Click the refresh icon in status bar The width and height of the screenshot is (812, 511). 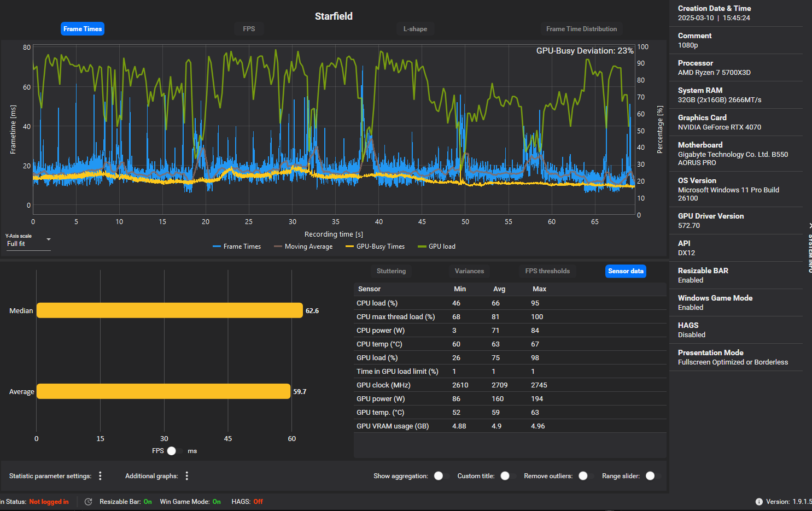pos(88,502)
